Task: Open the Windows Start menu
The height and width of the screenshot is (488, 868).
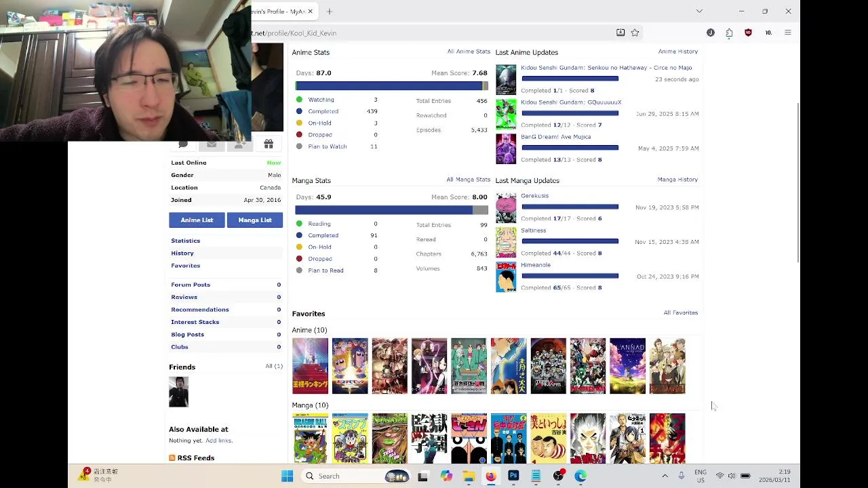Action: click(x=287, y=476)
